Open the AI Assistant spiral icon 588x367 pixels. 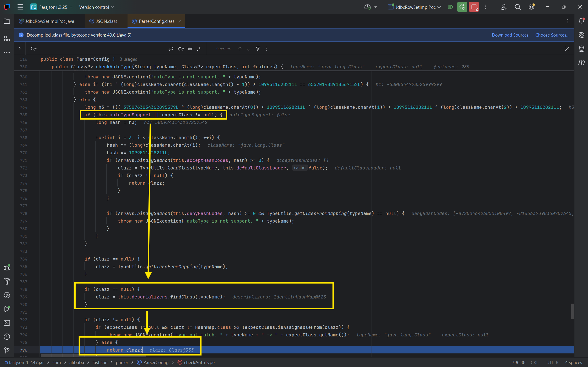point(582,35)
